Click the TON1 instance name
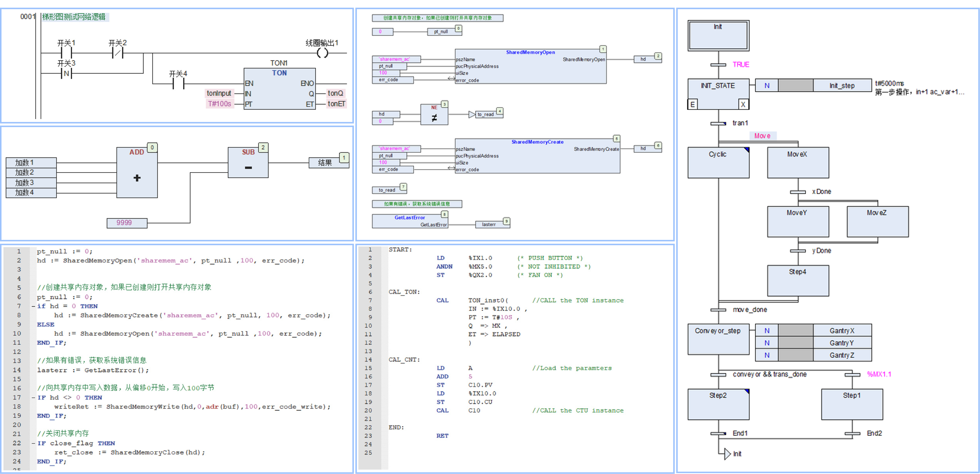 pyautogui.click(x=279, y=63)
